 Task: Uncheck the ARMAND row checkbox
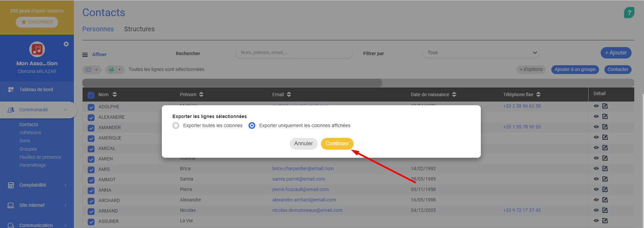[x=91, y=212]
